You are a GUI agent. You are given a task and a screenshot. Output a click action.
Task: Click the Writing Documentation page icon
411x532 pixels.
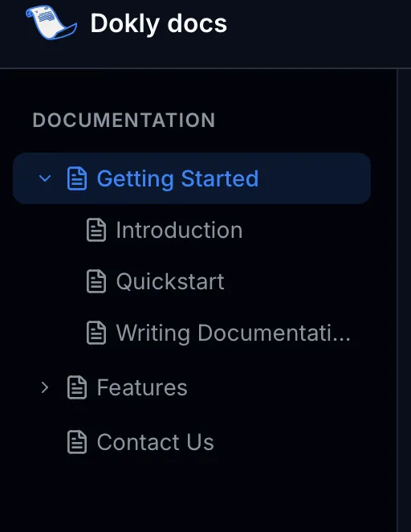click(96, 333)
